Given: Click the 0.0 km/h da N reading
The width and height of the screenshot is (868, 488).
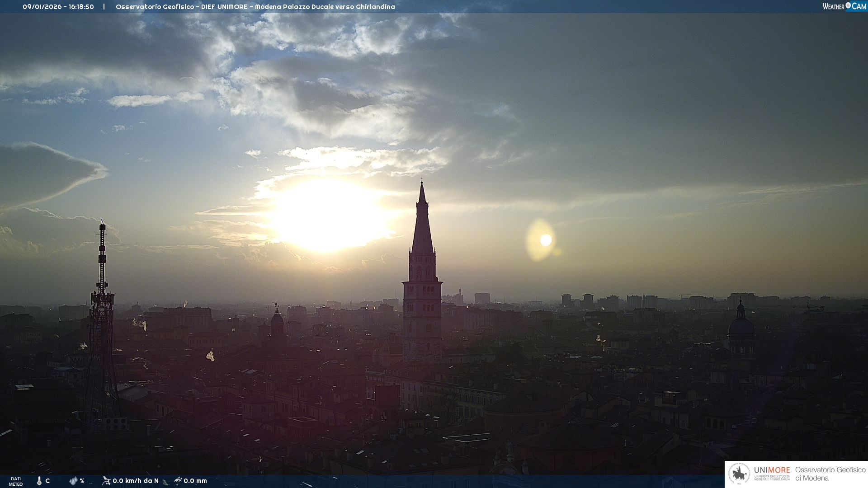Looking at the screenshot, I should pyautogui.click(x=136, y=481).
